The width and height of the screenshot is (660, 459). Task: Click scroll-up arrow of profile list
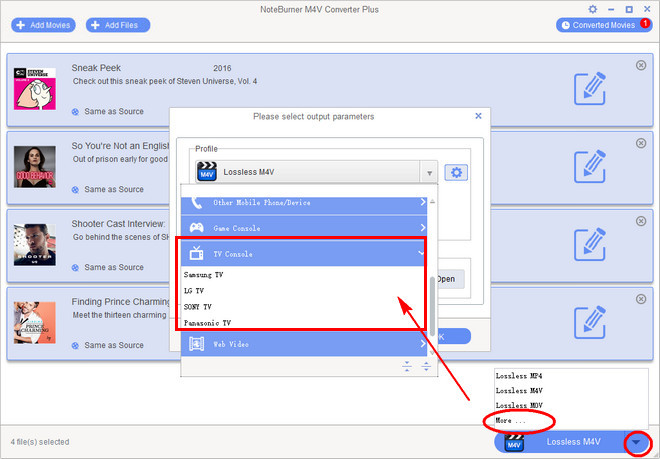(432, 202)
